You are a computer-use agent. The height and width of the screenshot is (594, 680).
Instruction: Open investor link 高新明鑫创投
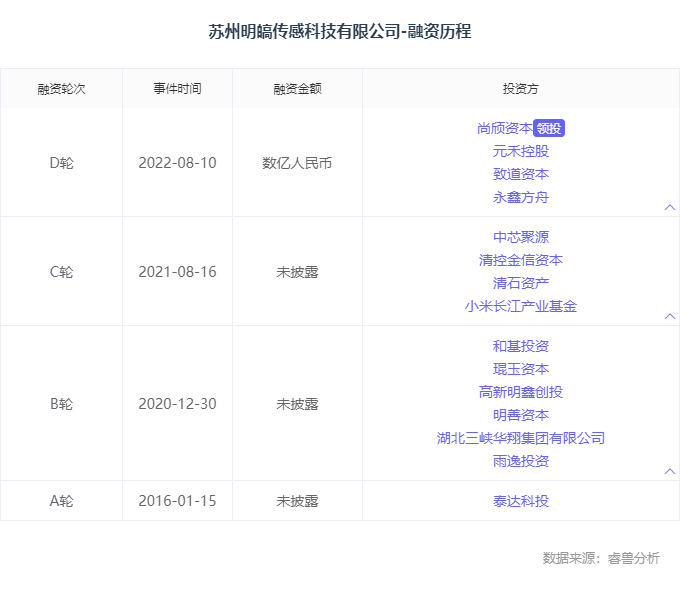521,392
